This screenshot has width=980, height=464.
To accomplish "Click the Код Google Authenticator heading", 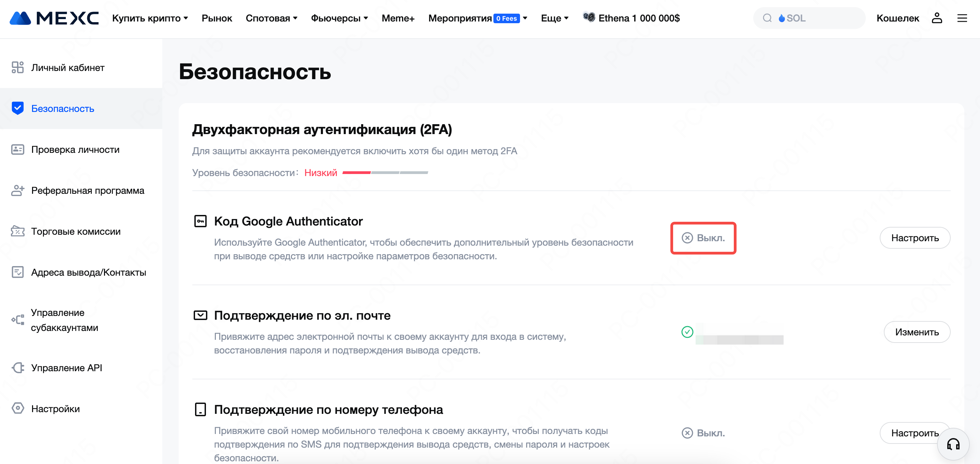I will [288, 221].
